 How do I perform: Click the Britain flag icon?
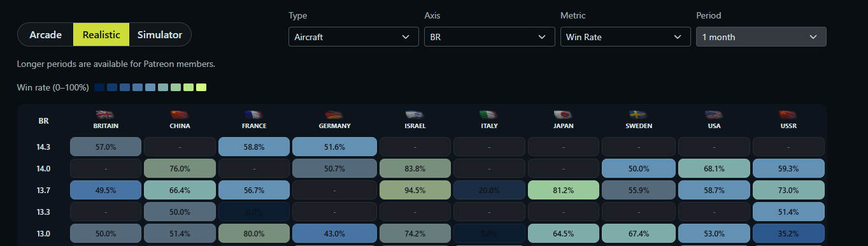105,115
